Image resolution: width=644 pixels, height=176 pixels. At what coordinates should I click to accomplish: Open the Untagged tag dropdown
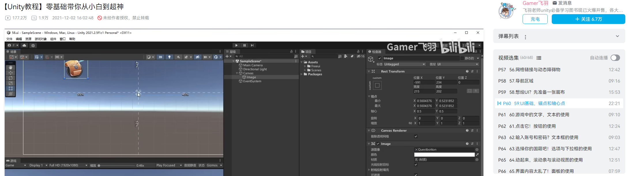(404, 64)
